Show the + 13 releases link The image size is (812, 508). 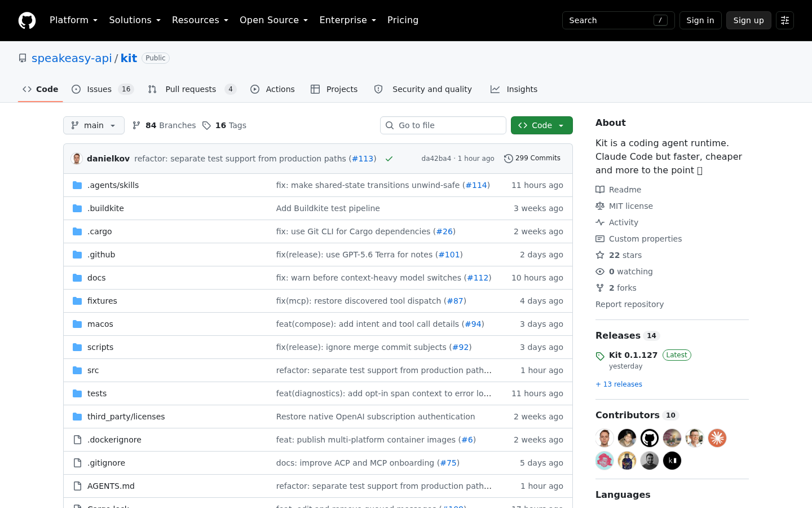tap(619, 384)
